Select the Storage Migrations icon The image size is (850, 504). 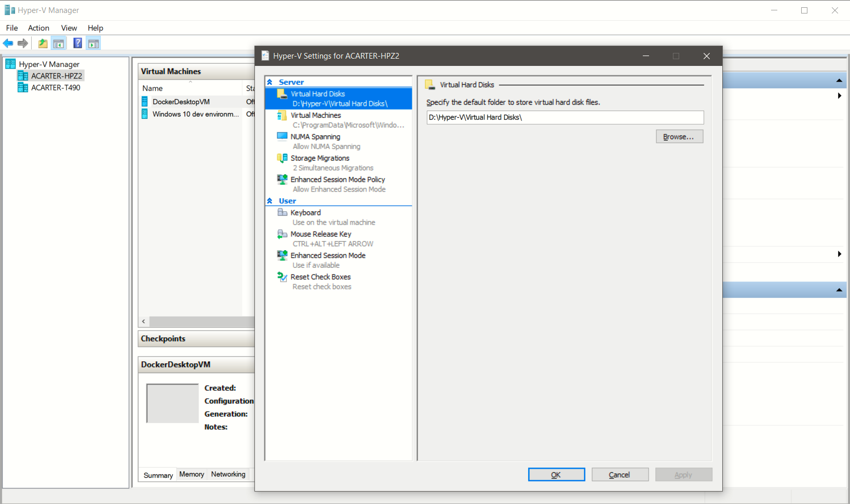coord(282,158)
